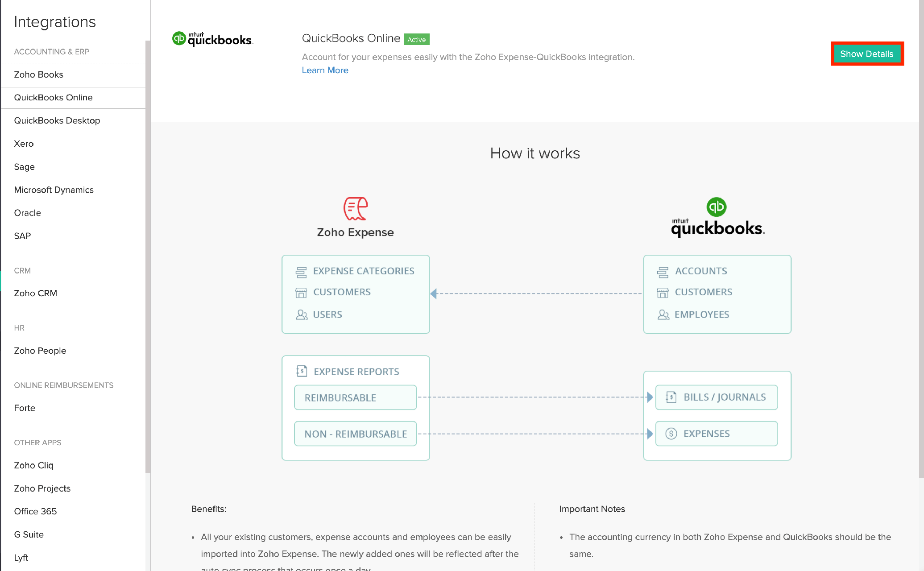This screenshot has width=924, height=571.
Task: Click the green QuickBooks circle icon in diagram
Action: tap(716, 207)
